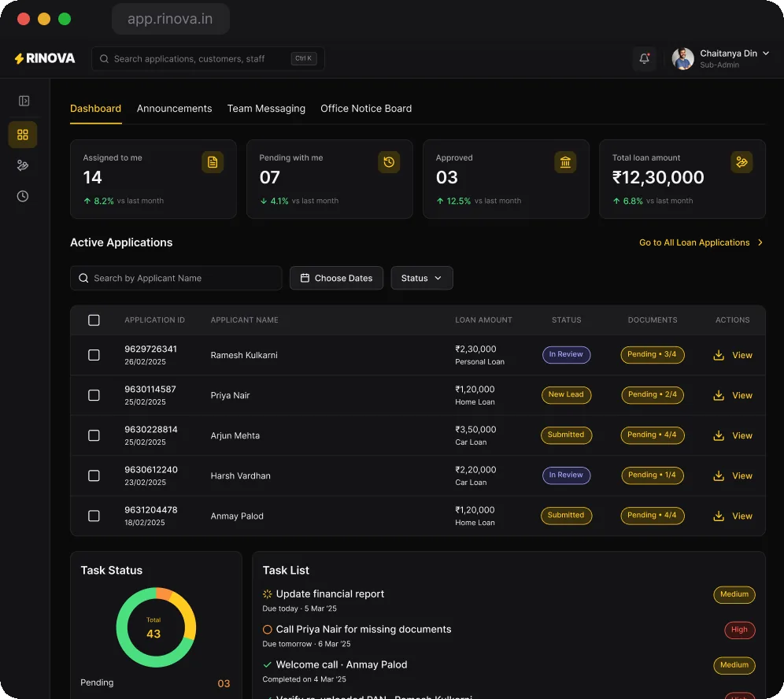Download documents for Harsh Vardhan

(x=719, y=476)
